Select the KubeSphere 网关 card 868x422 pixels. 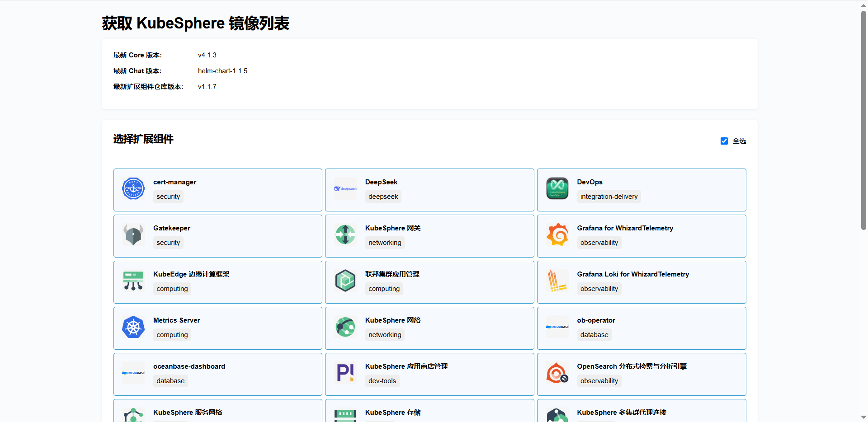pyautogui.click(x=429, y=236)
